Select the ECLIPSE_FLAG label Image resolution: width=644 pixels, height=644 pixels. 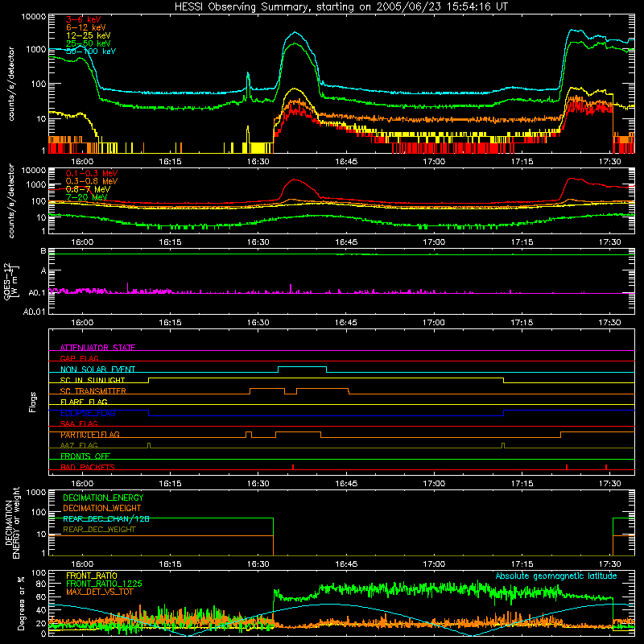pyautogui.click(x=88, y=413)
